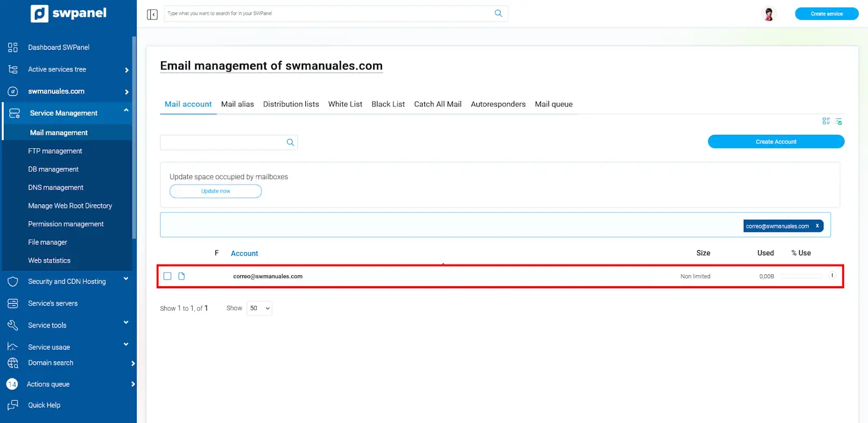Image resolution: width=868 pixels, height=423 pixels.
Task: Open Web statistics in sidebar
Action: pyautogui.click(x=49, y=261)
